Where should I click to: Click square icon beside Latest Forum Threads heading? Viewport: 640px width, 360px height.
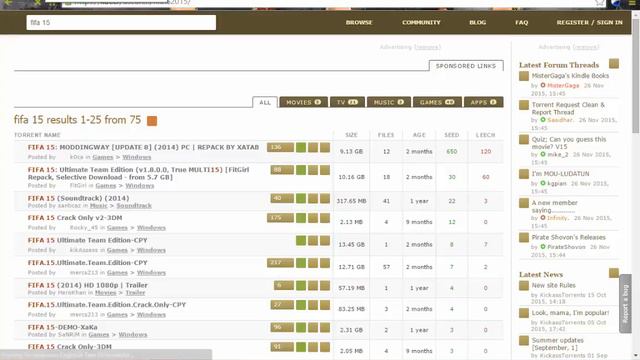click(x=614, y=63)
